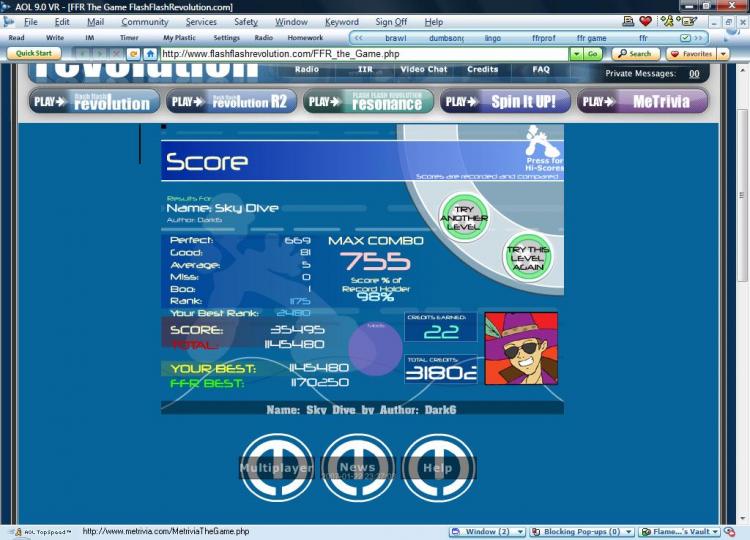Click the IIR site link

tap(365, 69)
